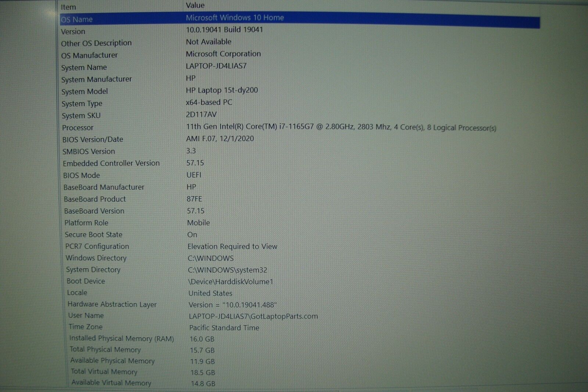Select the Available Physical Memory row
Viewport: 588px width, 392px height.
112,361
